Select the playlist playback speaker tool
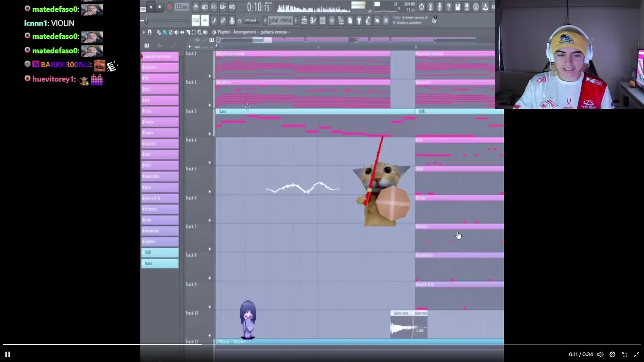Image resolution: width=644 pixels, height=362 pixels. [x=205, y=32]
